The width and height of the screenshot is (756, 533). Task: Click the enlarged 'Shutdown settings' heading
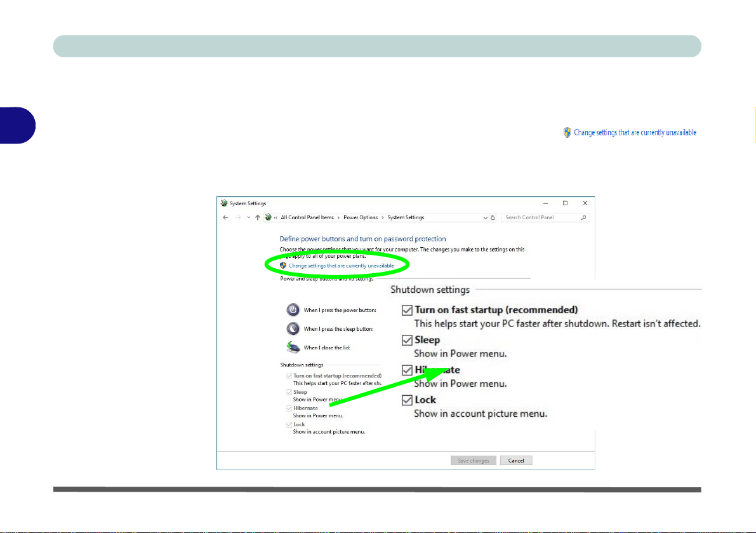430,290
